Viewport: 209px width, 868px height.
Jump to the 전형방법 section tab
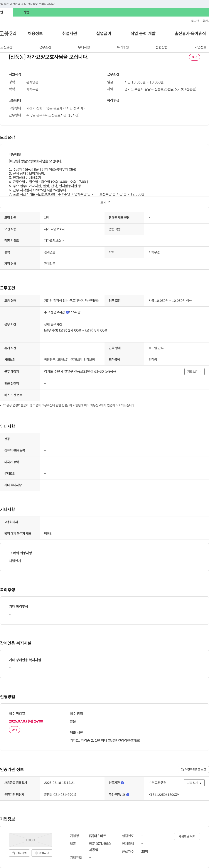click(161, 47)
